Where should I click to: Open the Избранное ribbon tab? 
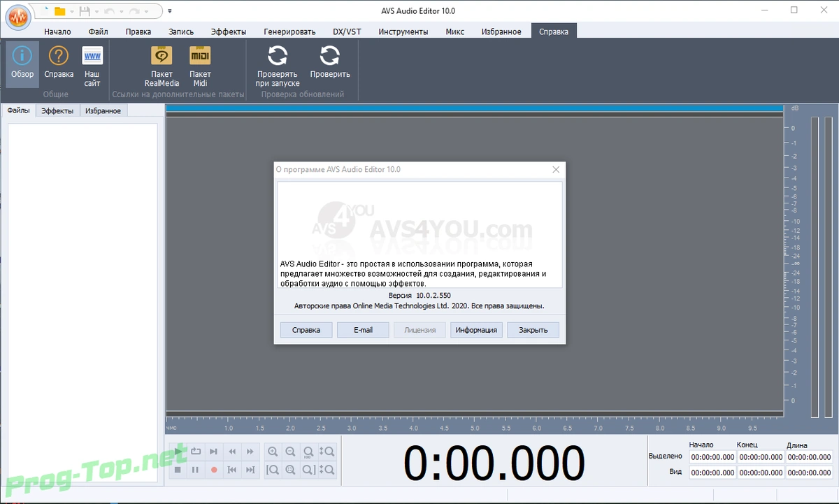(501, 31)
